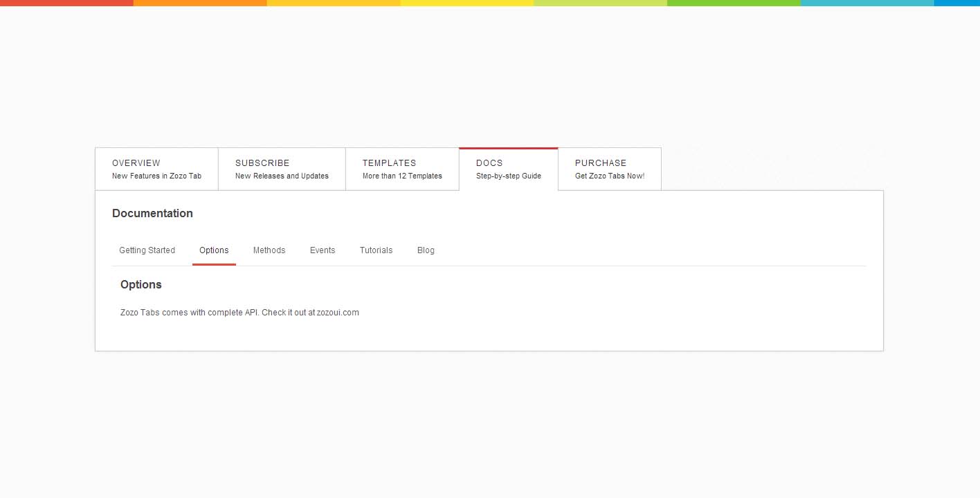Select the TEMPLATES tab
The image size is (980, 498).
(403, 169)
